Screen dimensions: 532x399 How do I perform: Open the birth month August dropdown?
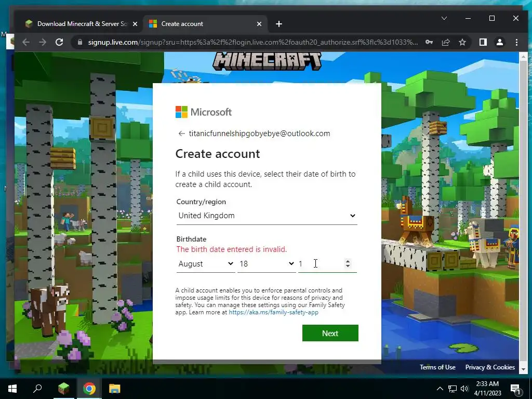206,264
